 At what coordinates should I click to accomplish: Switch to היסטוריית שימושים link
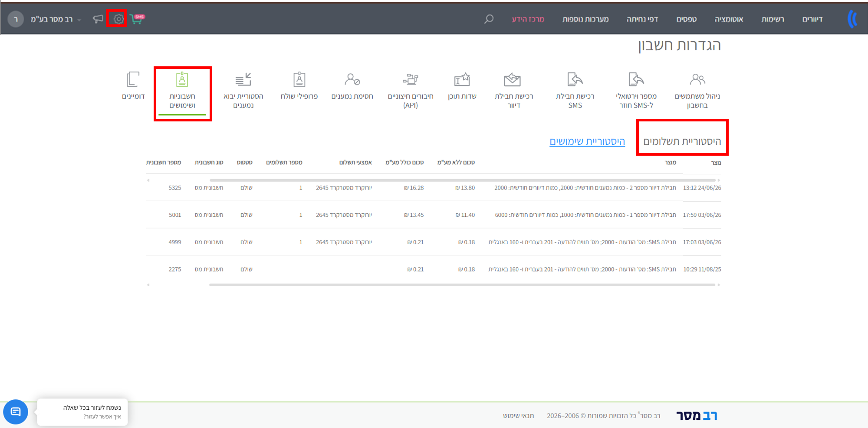[587, 141]
